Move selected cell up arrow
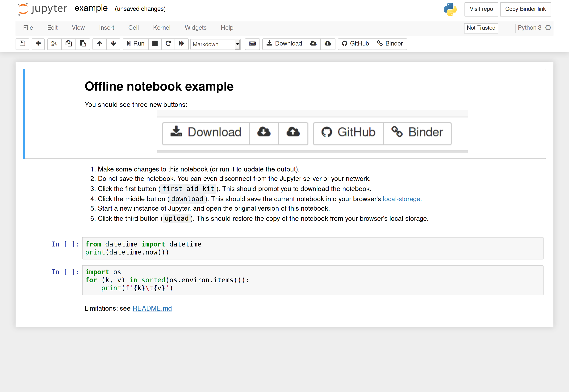The width and height of the screenshot is (569, 392). 100,44
